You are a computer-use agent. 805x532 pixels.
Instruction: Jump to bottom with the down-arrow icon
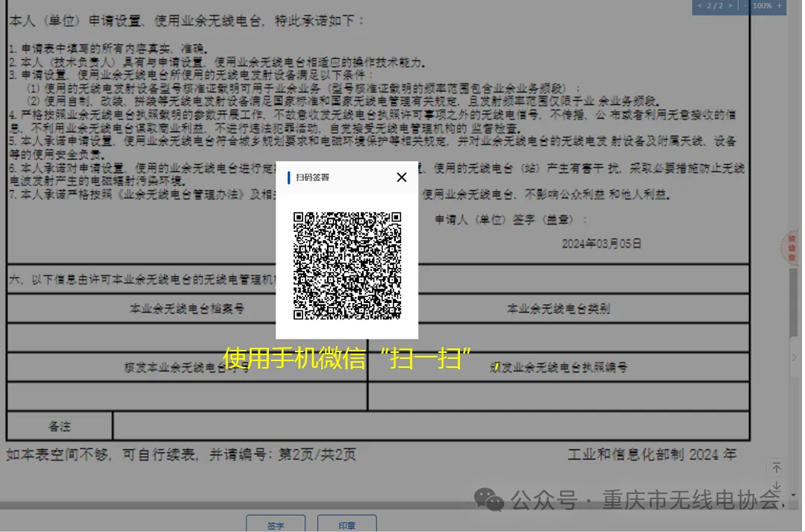[x=777, y=485]
